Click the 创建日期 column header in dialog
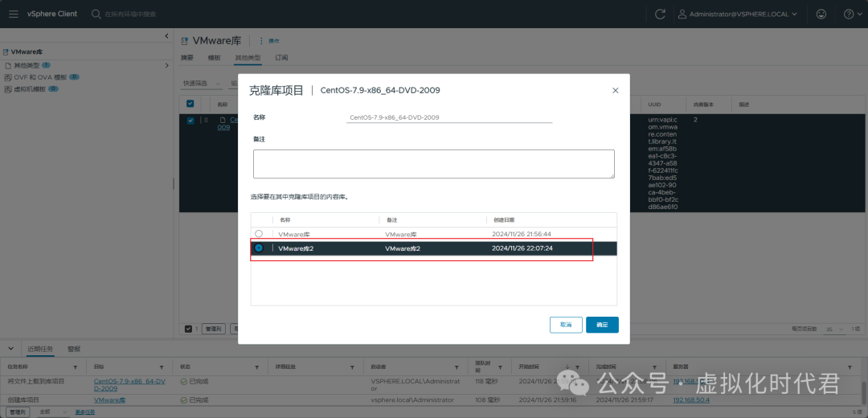The height and width of the screenshot is (418, 868). click(x=503, y=219)
